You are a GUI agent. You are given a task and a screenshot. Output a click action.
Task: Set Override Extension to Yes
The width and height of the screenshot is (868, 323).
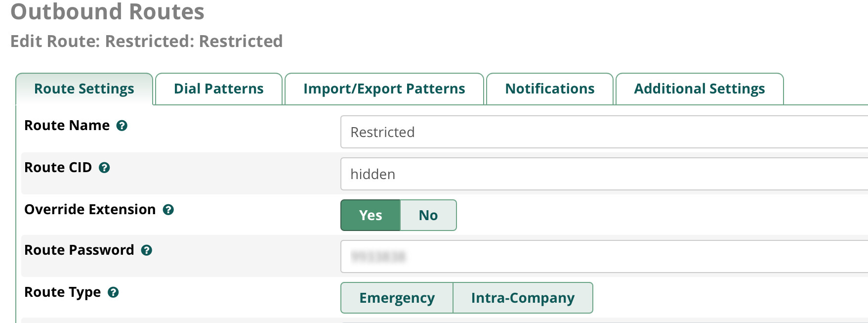tap(371, 215)
